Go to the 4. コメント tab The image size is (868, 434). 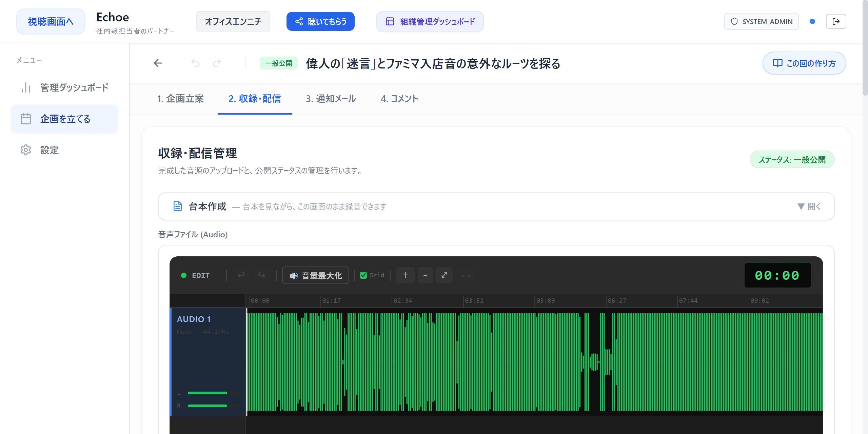[399, 99]
